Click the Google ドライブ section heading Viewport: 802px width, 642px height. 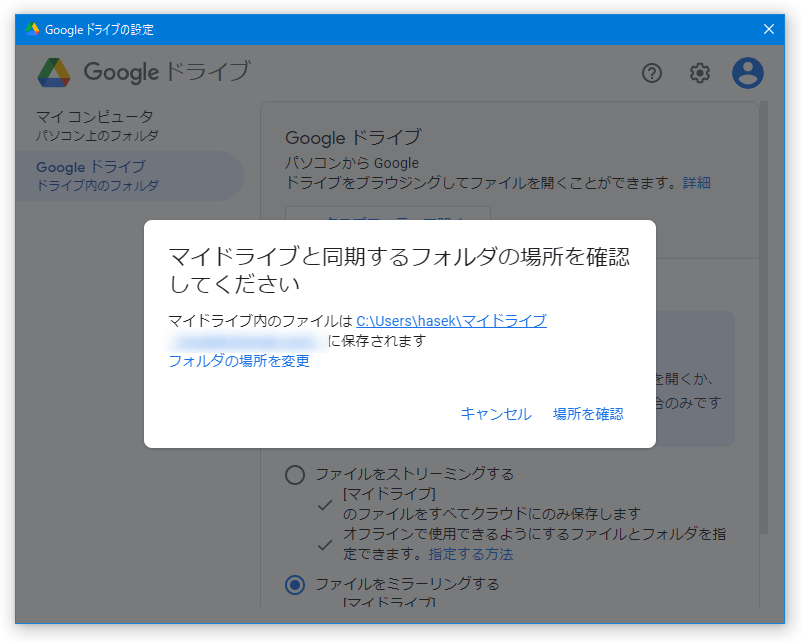pos(353,138)
